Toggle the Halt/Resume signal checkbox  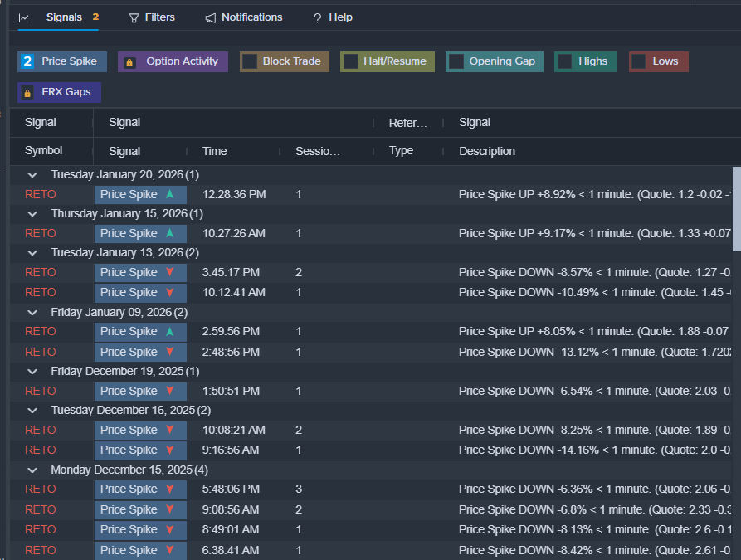click(351, 61)
